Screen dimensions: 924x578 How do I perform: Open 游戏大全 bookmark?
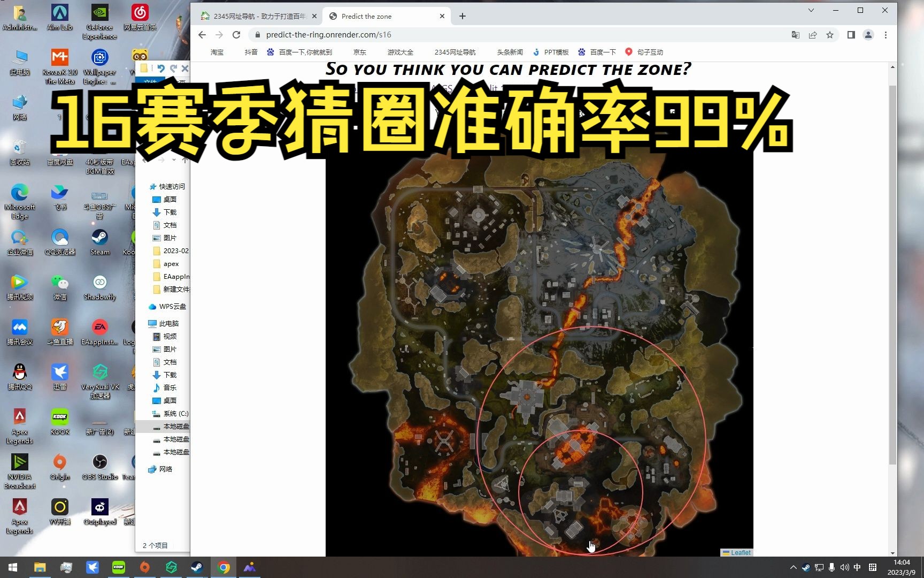point(400,52)
